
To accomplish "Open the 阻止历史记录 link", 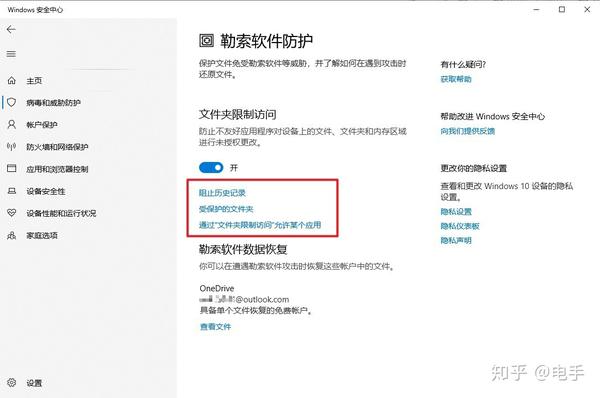I will pyautogui.click(x=222, y=193).
